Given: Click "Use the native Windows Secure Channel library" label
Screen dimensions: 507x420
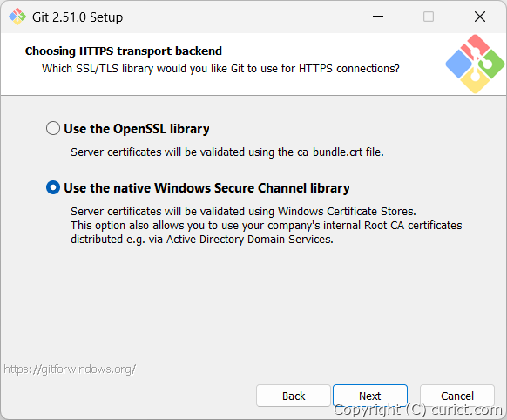Looking at the screenshot, I should 207,188.
